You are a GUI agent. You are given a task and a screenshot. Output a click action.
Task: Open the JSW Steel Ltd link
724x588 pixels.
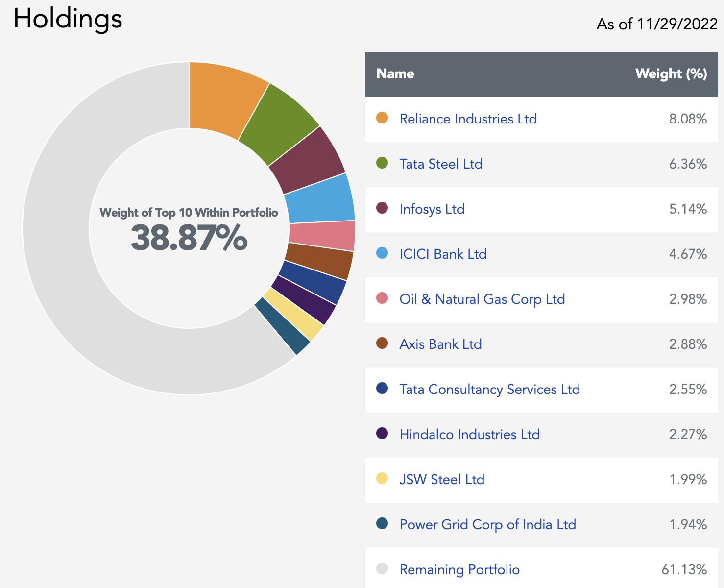tap(442, 480)
